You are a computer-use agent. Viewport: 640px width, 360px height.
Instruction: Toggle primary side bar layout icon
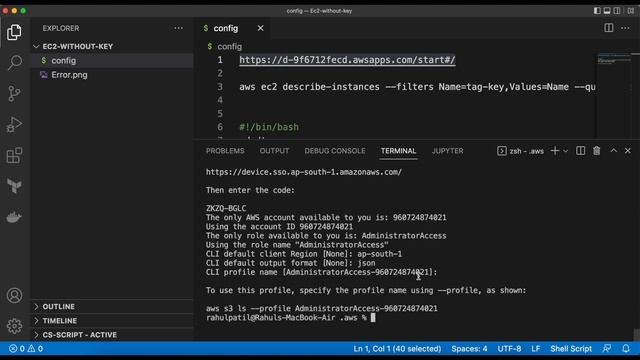(x=597, y=11)
